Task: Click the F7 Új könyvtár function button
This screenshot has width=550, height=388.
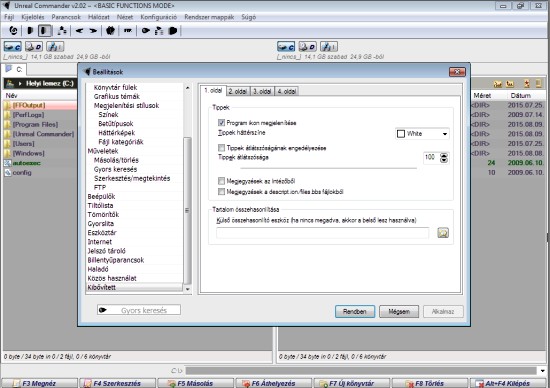Action: click(351, 383)
